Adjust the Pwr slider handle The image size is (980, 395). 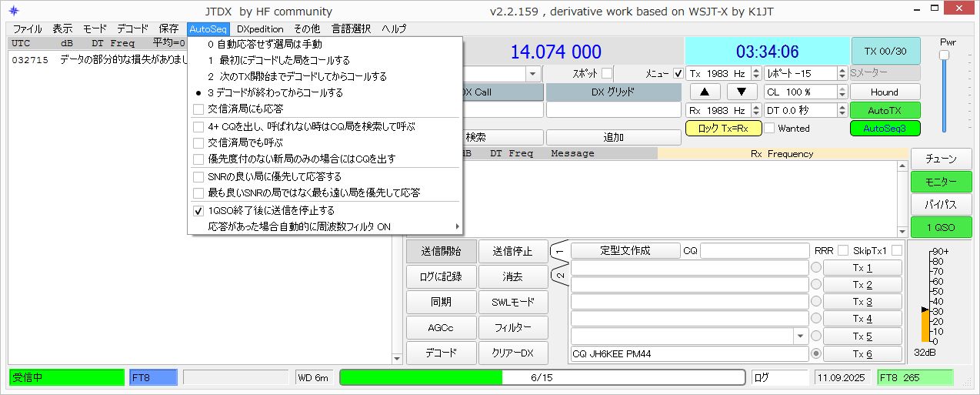(944, 55)
